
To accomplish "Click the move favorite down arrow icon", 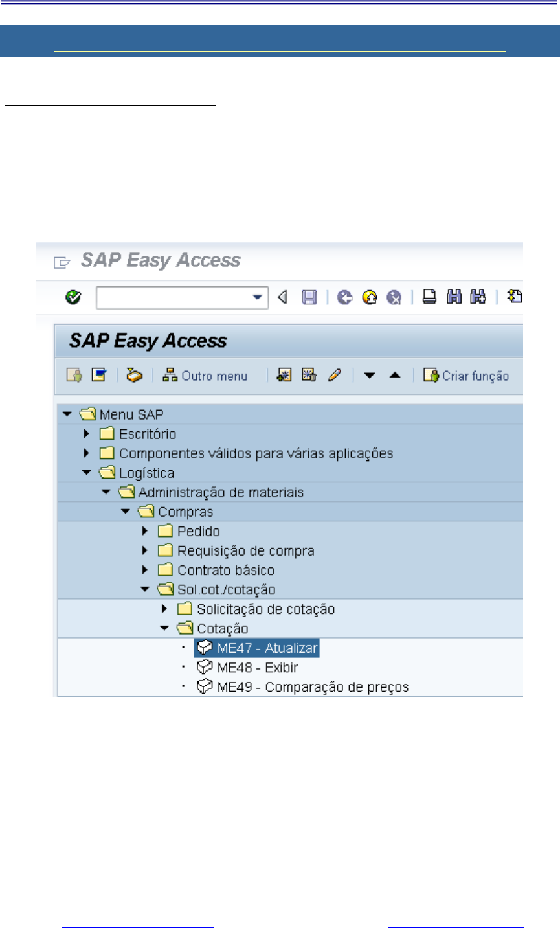I will point(370,376).
